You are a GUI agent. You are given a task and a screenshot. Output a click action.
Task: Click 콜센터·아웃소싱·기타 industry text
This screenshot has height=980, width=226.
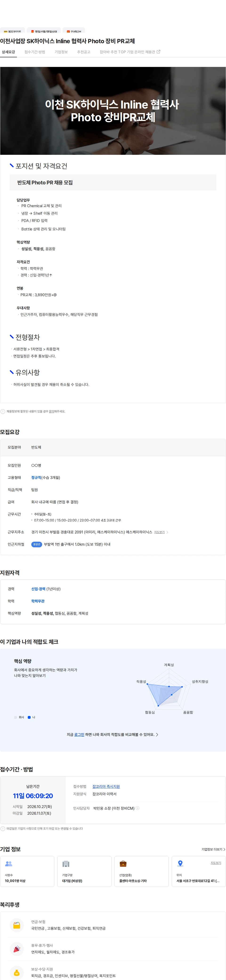pos(133,881)
